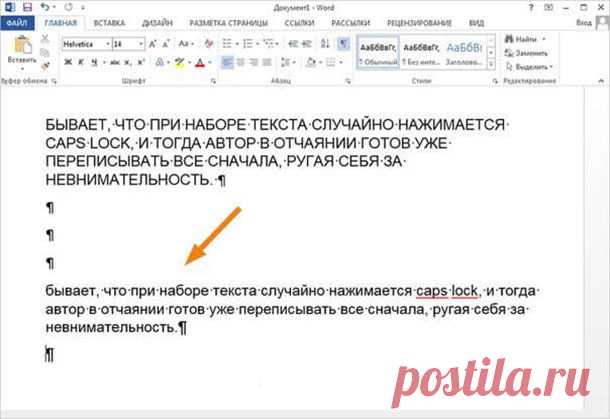
Task: Open the font size 14 dropdown
Action: point(141,44)
